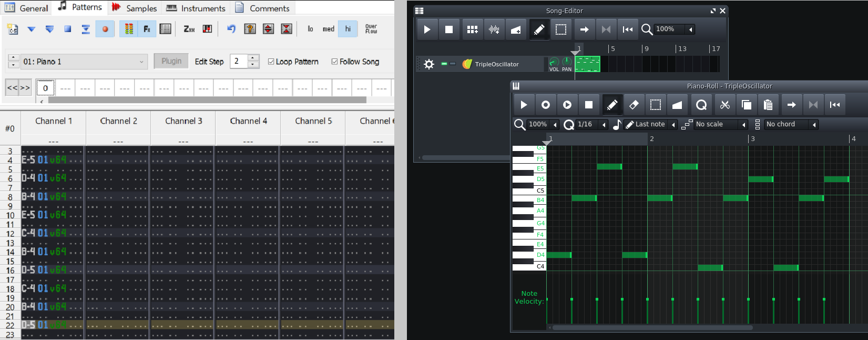Select the eraser tool in Piano-Roll
This screenshot has height=340, width=868.
click(x=634, y=105)
